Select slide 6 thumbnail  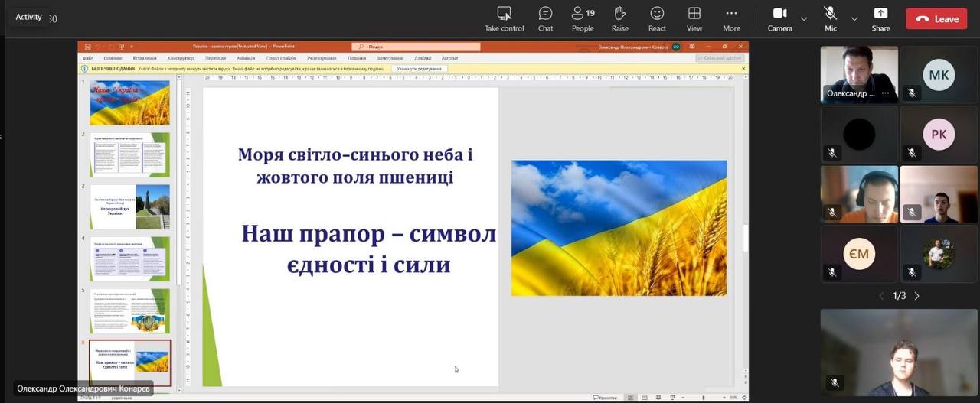click(x=129, y=363)
